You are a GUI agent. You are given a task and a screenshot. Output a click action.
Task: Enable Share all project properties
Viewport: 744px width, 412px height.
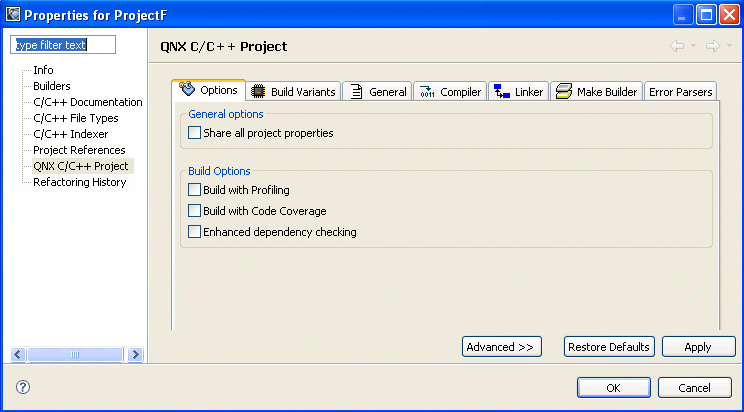[194, 133]
